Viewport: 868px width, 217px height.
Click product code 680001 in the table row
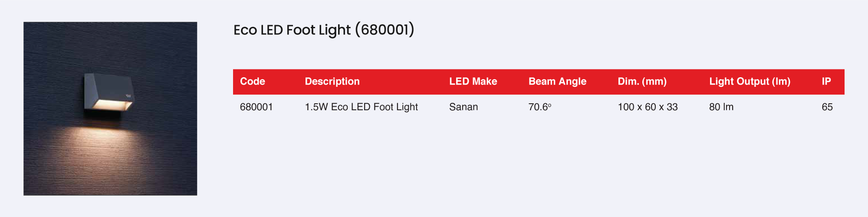point(256,107)
